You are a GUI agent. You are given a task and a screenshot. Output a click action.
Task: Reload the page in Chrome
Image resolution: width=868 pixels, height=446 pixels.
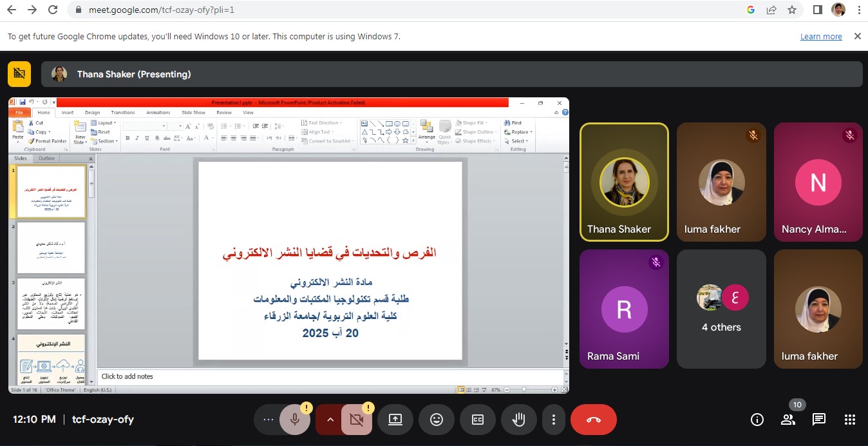[x=53, y=10]
